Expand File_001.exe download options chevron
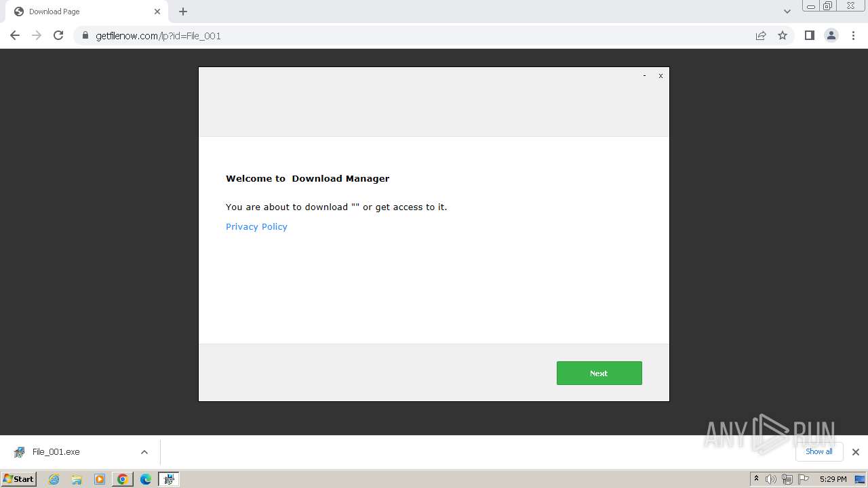868x488 pixels. click(x=144, y=452)
